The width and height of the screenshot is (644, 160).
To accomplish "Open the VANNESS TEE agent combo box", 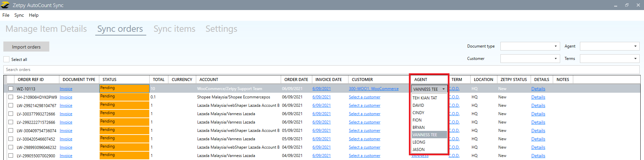I will pyautogui.click(x=429, y=89).
